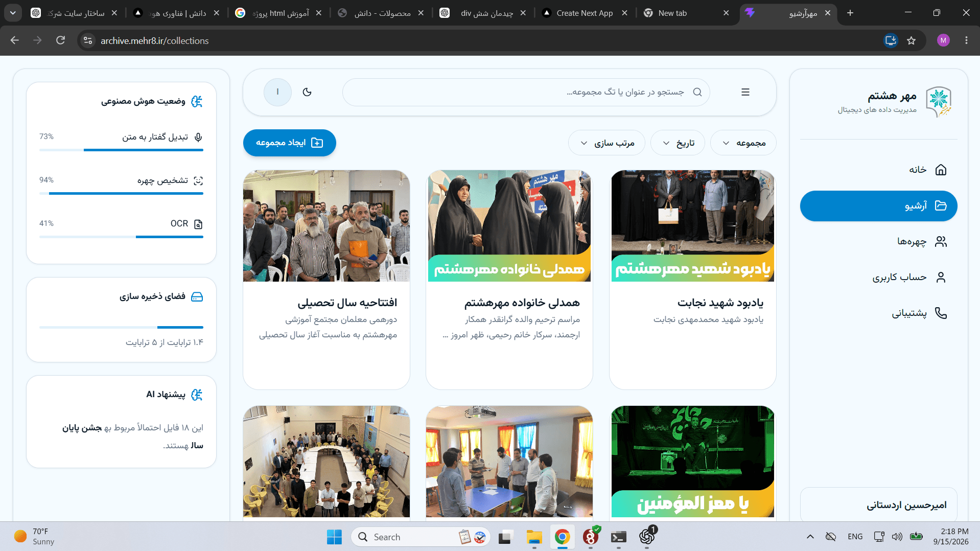The width and height of the screenshot is (980, 551).
Task: Click the home icon beside خانه
Action: (941, 170)
